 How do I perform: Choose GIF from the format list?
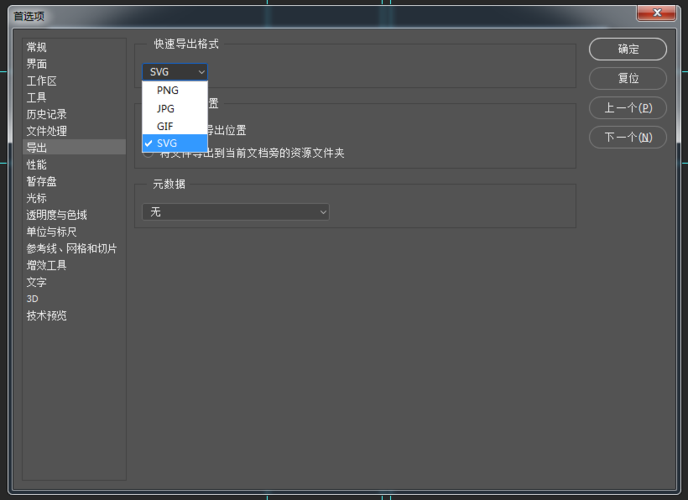(x=175, y=126)
